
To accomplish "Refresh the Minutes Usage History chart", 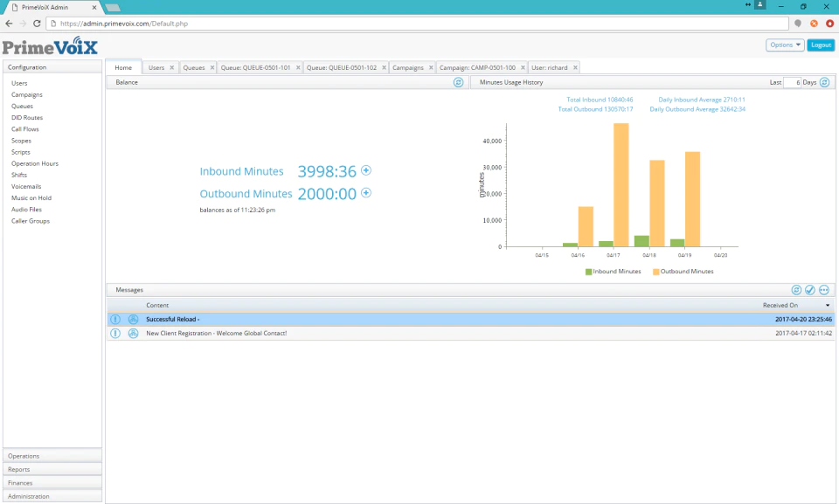I will [x=824, y=82].
